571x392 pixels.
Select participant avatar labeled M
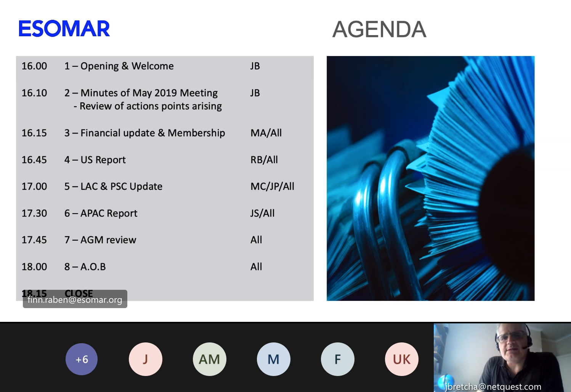(274, 359)
